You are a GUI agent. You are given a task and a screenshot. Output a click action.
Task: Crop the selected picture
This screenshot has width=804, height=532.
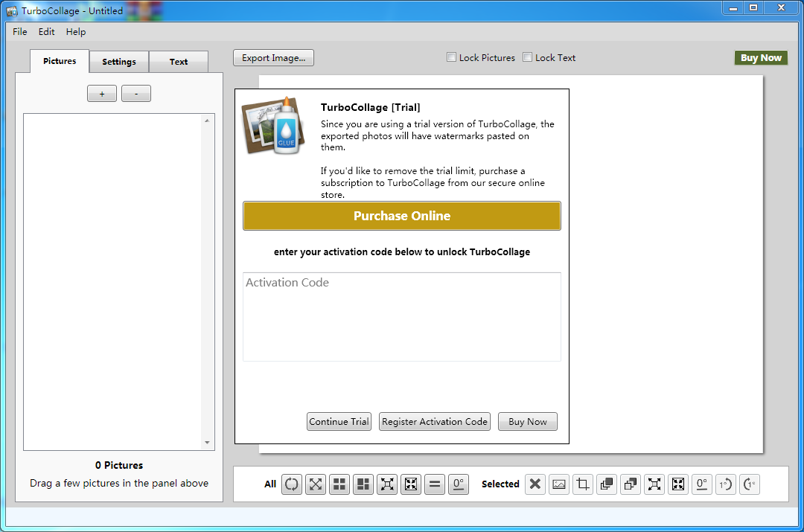[x=582, y=484]
